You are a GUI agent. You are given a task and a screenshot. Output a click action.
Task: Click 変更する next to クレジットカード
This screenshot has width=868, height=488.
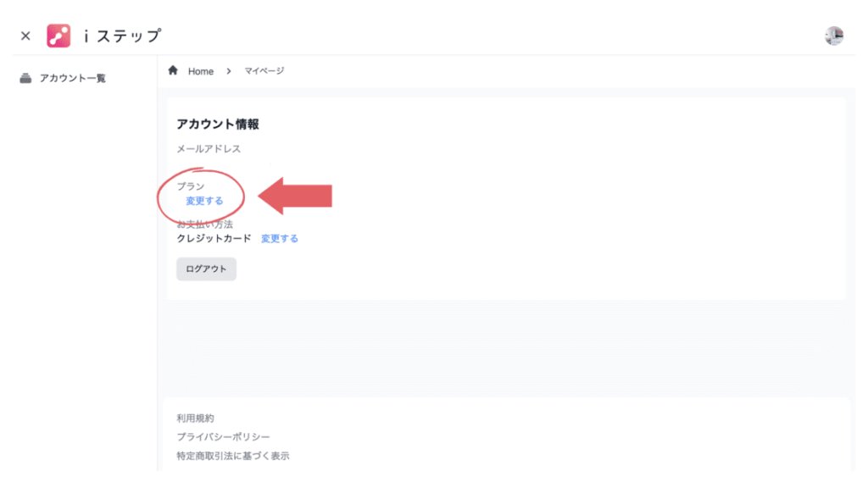(280, 238)
